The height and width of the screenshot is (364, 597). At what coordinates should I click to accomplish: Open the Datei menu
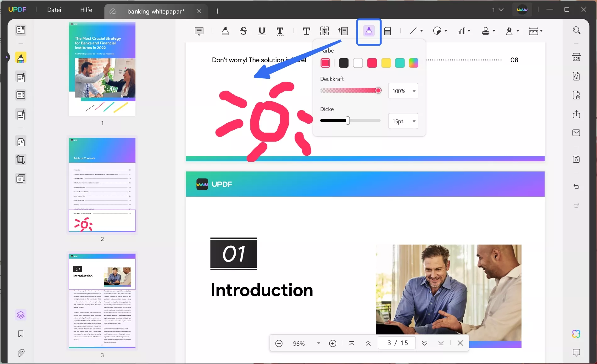[x=54, y=10]
